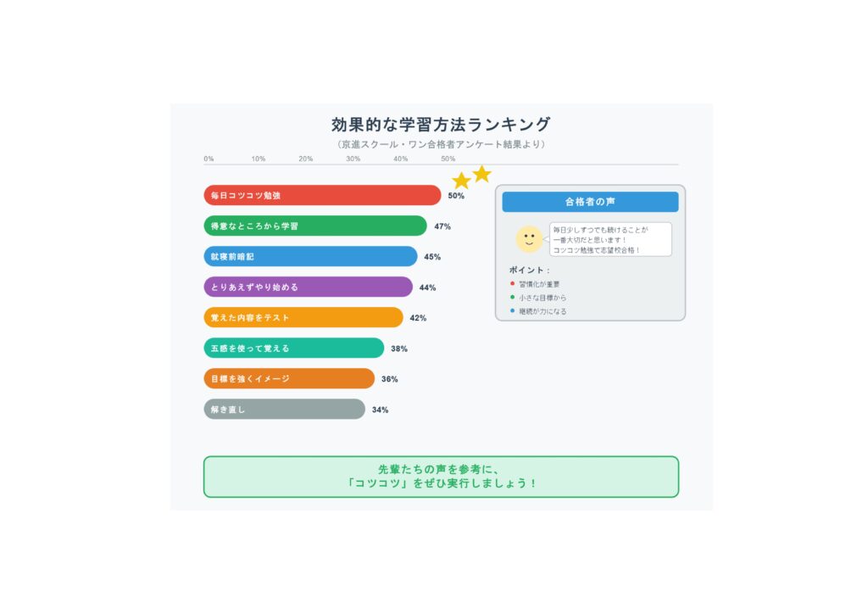868x614 pixels.
Task: Select the gray 解き直し bar
Action: pos(285,409)
